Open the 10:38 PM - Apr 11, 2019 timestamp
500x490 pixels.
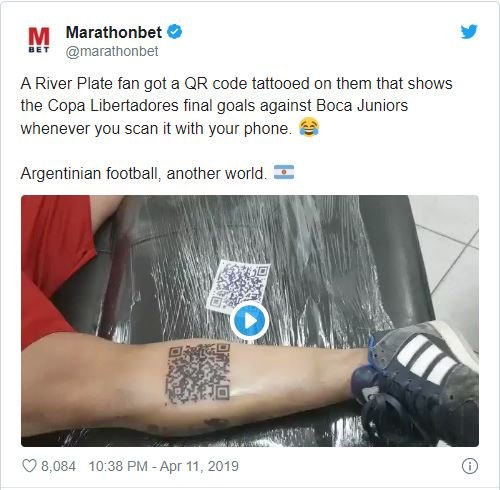pyautogui.click(x=164, y=466)
